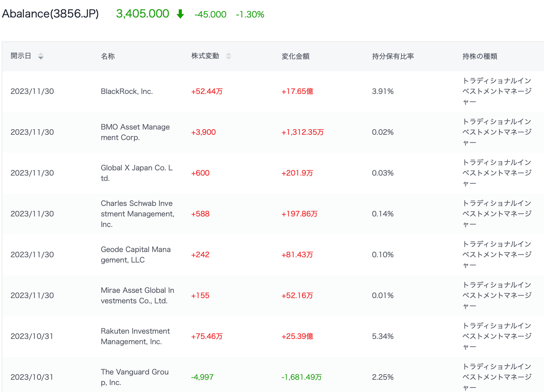
Task: Select Geode Capital Management, LLC name
Action: pyautogui.click(x=136, y=255)
